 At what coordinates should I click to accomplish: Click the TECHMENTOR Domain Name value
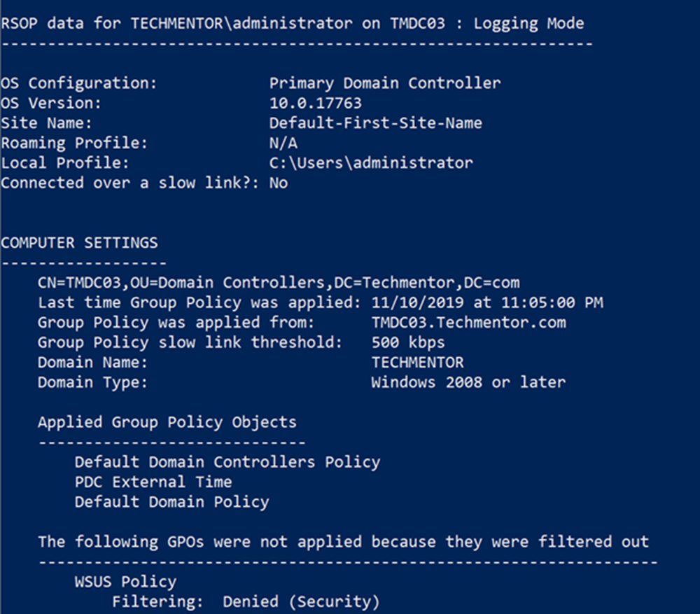(417, 363)
